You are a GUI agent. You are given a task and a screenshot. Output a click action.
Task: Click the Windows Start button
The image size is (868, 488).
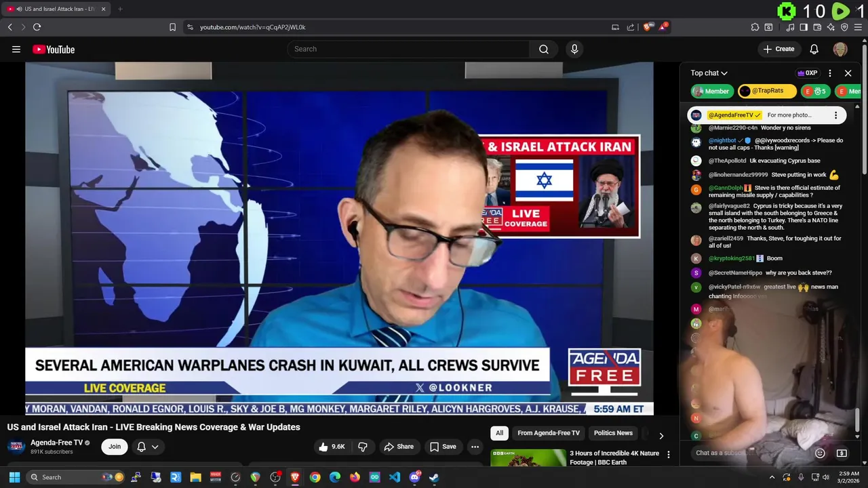14,477
